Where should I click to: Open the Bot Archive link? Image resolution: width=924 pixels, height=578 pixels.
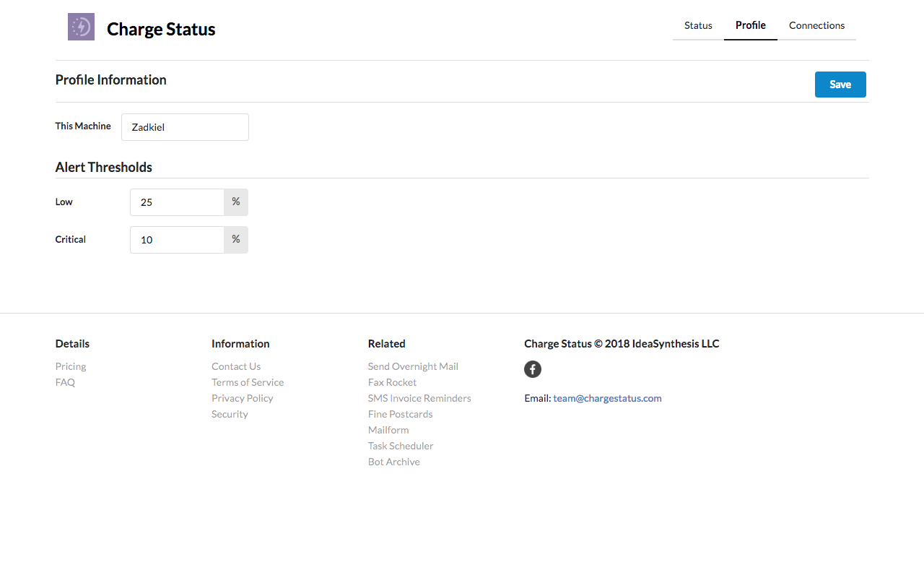tap(394, 462)
